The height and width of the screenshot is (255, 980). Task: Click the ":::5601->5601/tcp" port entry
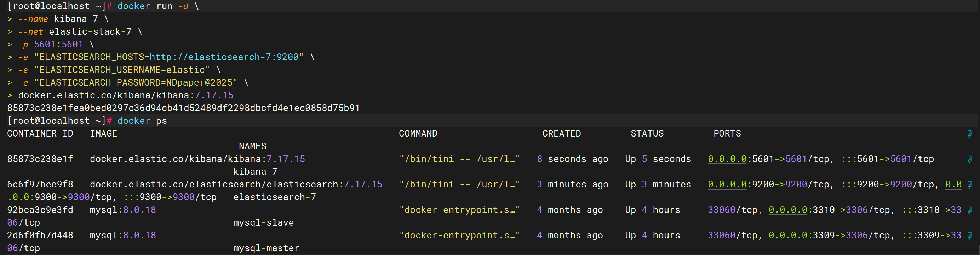pyautogui.click(x=888, y=159)
